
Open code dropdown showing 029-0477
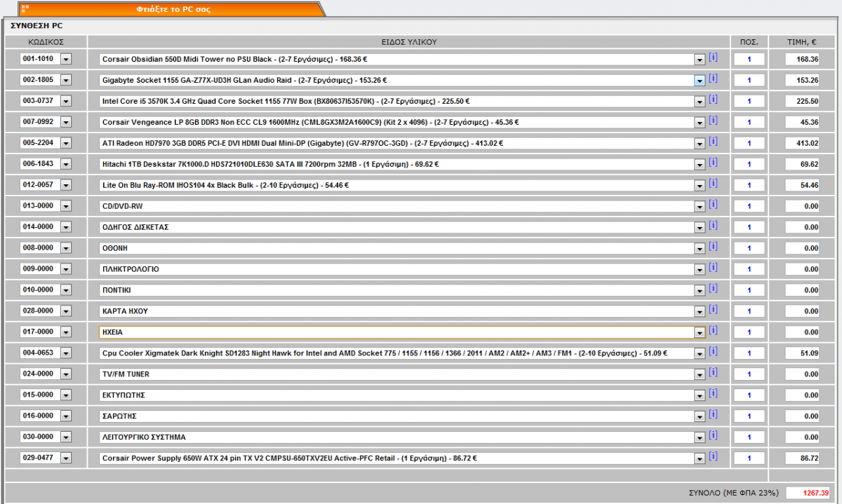click(66, 458)
